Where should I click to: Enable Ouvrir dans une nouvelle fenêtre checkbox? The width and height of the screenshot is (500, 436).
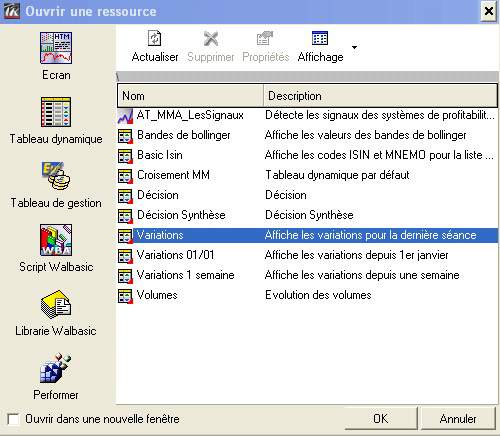coord(13,419)
